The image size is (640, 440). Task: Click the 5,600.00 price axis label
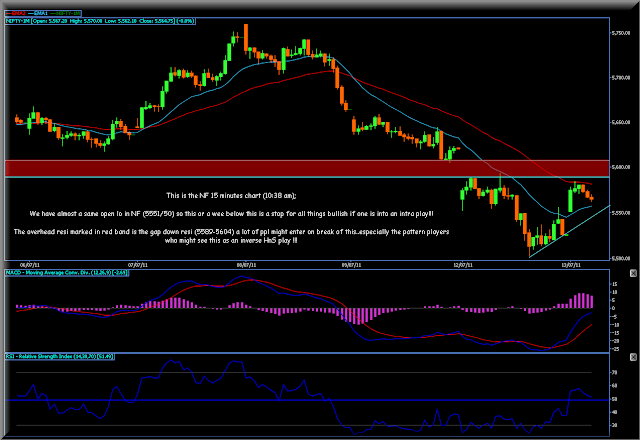pos(620,167)
